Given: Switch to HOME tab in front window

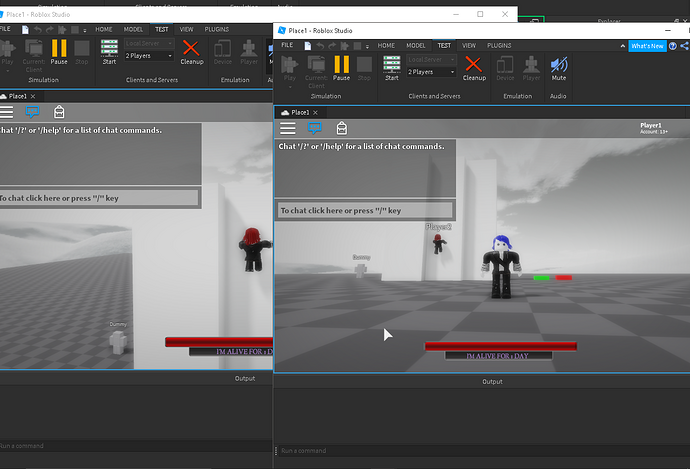Looking at the screenshot, I should click(386, 45).
